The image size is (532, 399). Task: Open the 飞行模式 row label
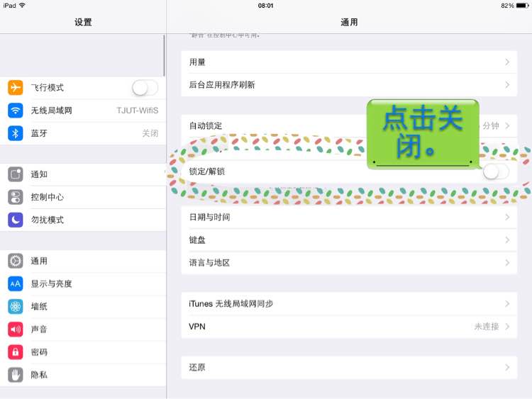[47, 88]
